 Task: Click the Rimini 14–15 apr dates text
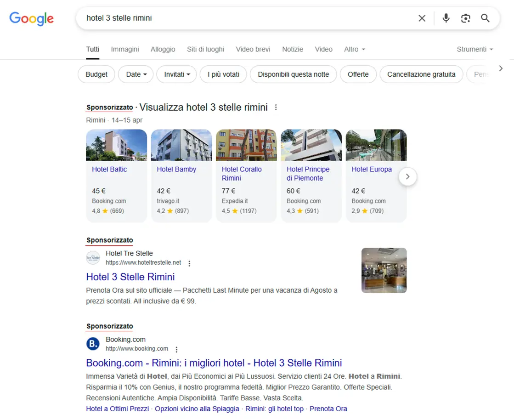[114, 120]
